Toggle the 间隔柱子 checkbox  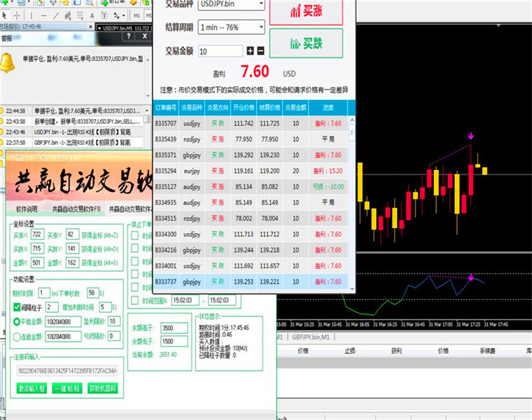point(17,307)
